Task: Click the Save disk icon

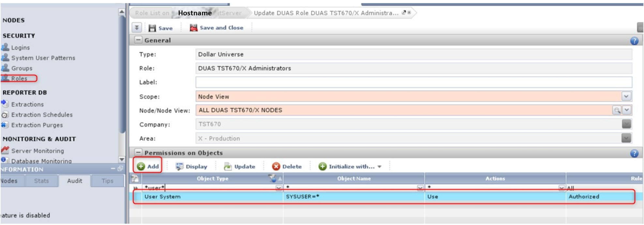Action: [152, 28]
